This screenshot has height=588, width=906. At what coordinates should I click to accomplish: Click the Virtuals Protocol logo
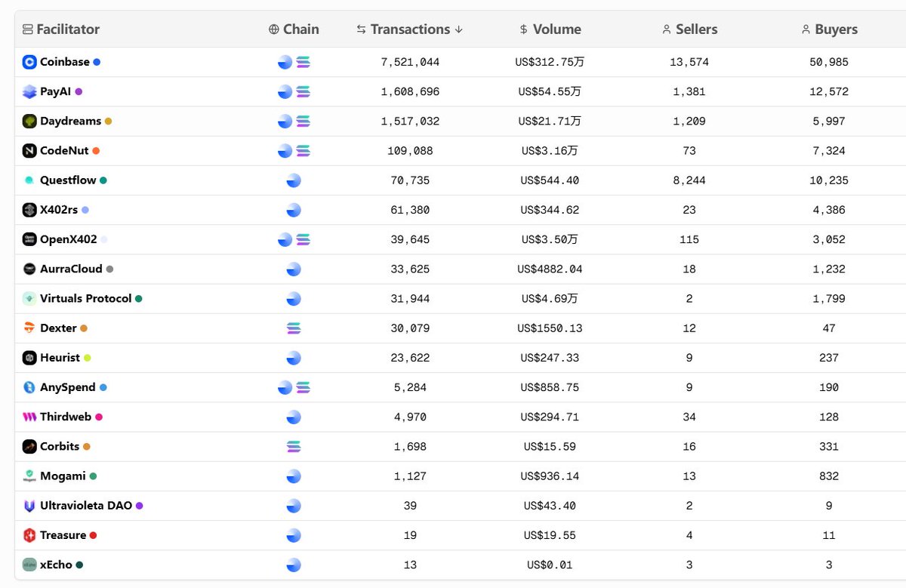tap(29, 298)
